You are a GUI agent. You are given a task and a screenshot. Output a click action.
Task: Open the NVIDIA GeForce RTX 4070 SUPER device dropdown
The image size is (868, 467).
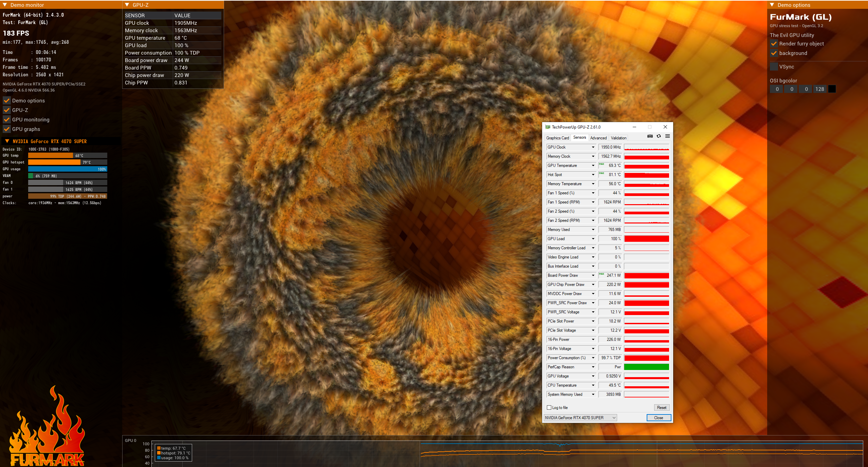(580, 418)
